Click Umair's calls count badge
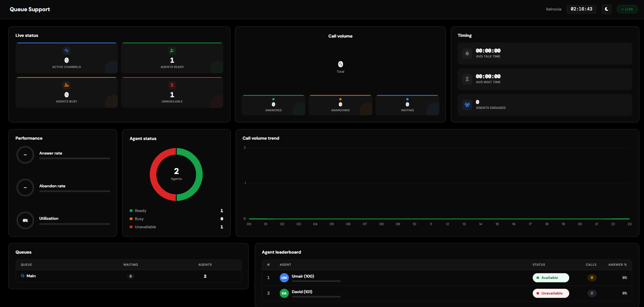The image size is (644, 307). 592,278
